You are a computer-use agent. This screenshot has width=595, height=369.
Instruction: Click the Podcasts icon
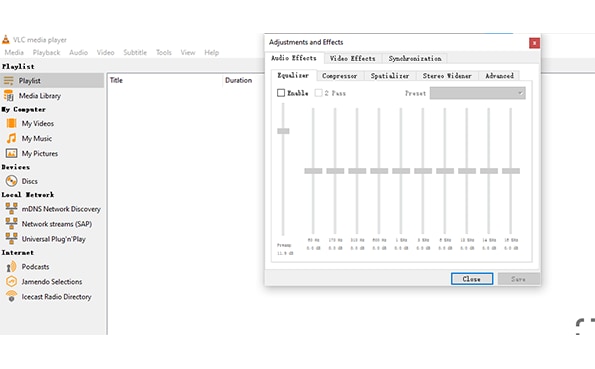click(11, 266)
